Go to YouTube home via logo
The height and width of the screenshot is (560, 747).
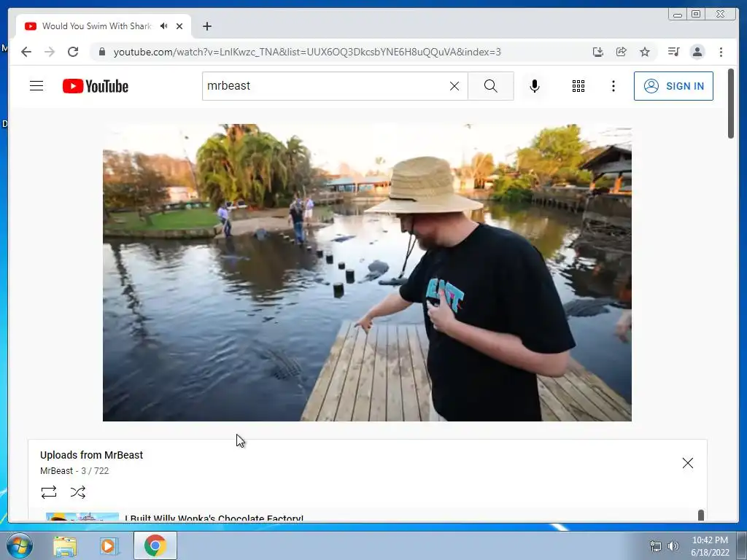(96, 86)
